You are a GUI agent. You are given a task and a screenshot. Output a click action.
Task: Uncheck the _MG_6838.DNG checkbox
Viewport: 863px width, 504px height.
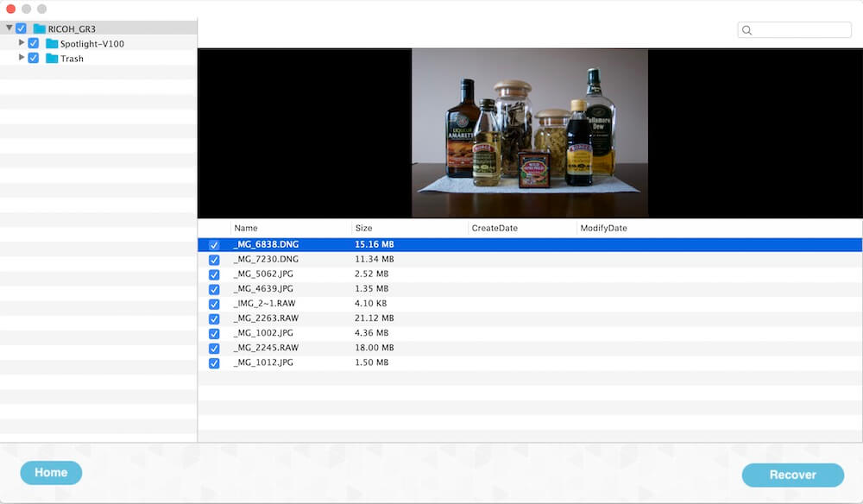tap(214, 245)
